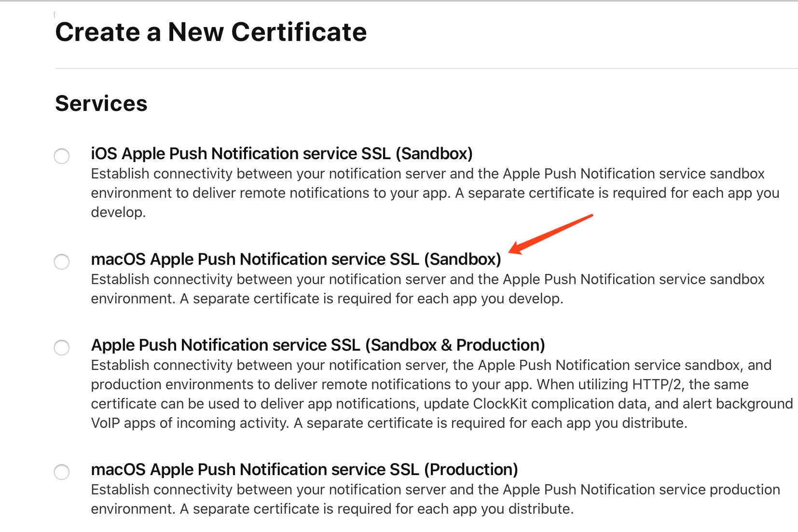Enable the Sandbox & Production radio button
This screenshot has width=798, height=532.
(62, 348)
